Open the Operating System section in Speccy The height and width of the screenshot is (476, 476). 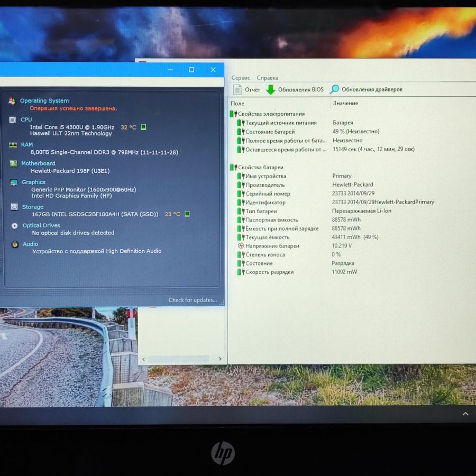[44, 100]
